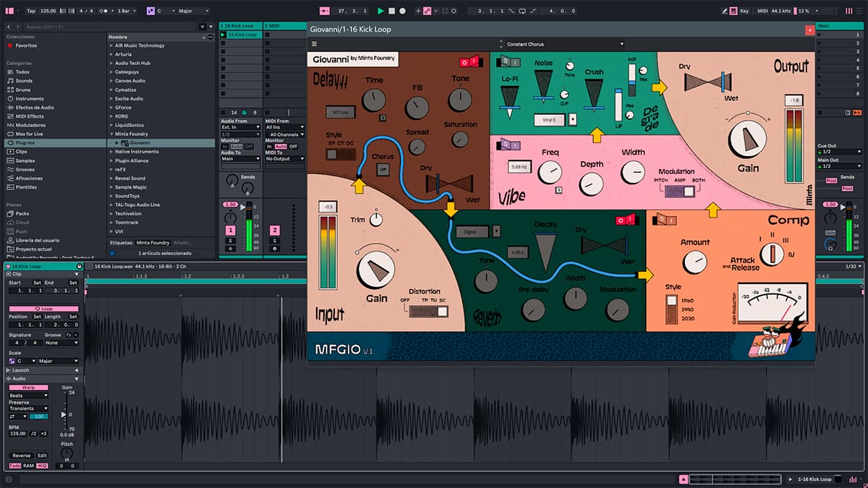Open the 1 Bar quantization menu
Image resolution: width=868 pixels, height=488 pixels.
[127, 11]
